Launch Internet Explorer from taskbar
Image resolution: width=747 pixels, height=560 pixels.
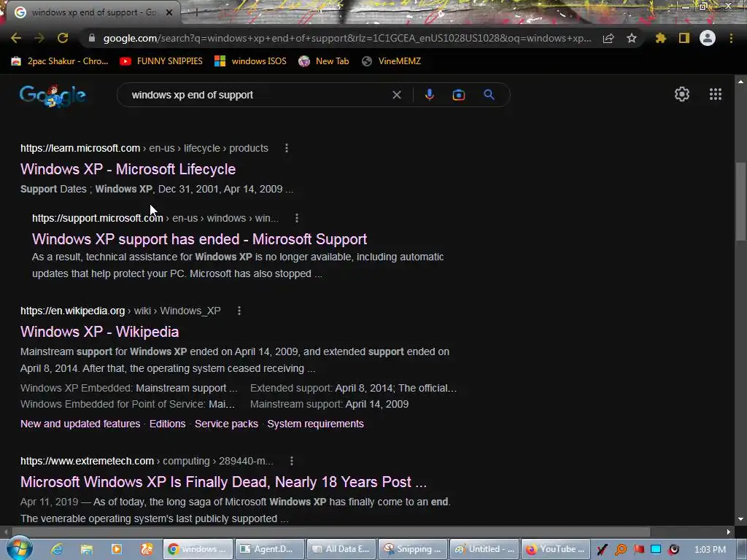pyautogui.click(x=57, y=549)
